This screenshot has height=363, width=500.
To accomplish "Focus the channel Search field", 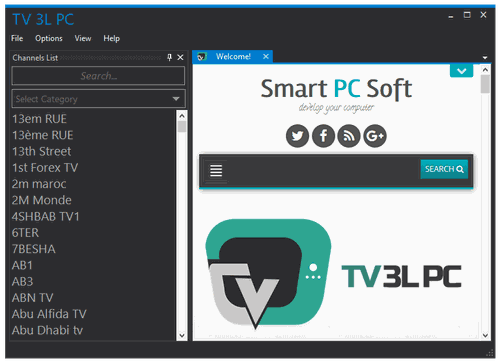I will coord(98,76).
